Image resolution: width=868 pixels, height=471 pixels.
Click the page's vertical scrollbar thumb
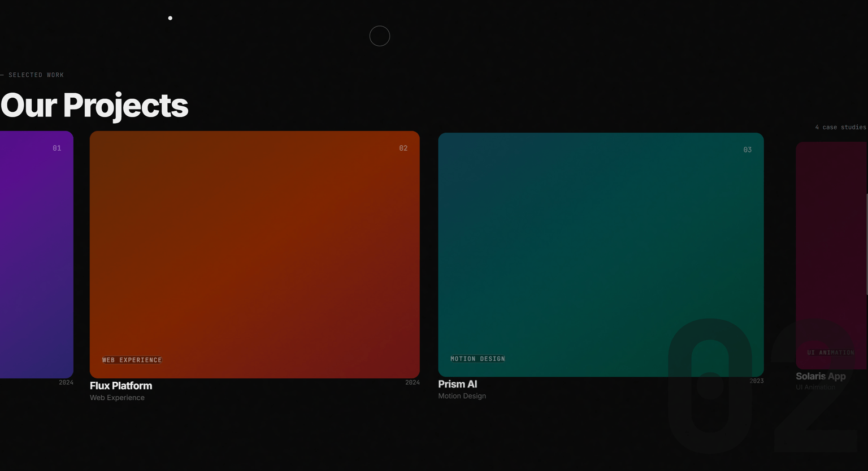point(867,244)
